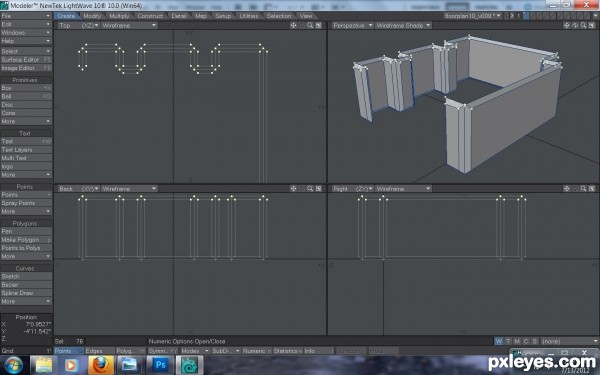This screenshot has width=600, height=375.
Task: Toggle the W weight map mode button
Action: (499, 341)
